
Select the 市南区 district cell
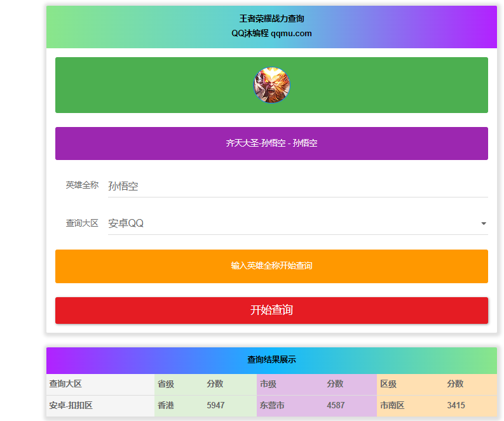392,405
